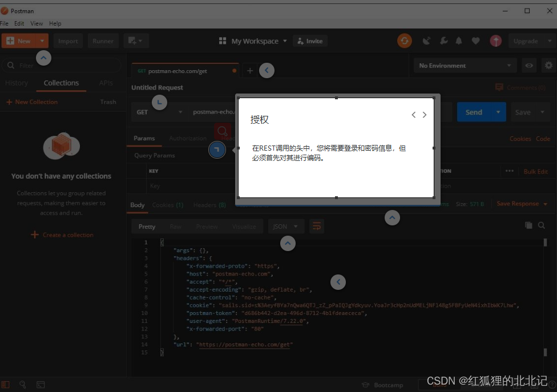Click the Upgrade button
This screenshot has width=557, height=392.
click(x=526, y=41)
